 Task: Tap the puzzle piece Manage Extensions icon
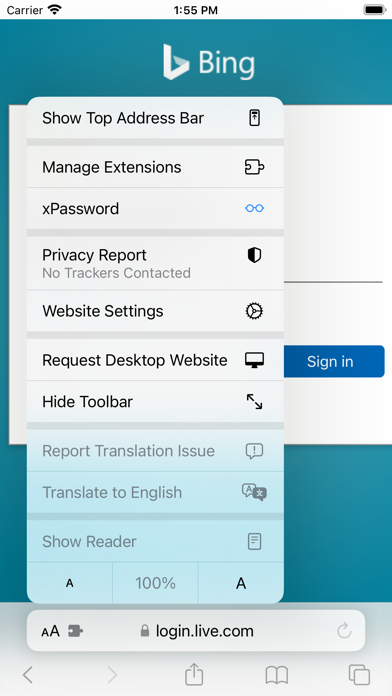point(254,167)
